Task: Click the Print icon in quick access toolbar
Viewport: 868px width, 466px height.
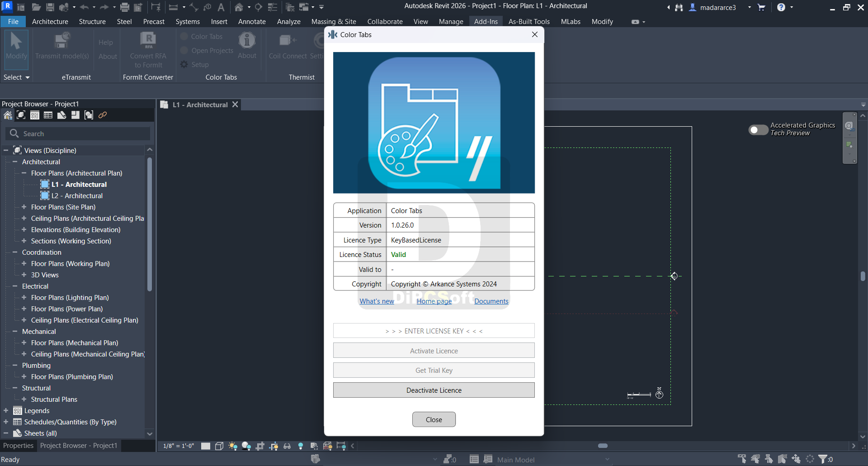Action: tap(125, 7)
